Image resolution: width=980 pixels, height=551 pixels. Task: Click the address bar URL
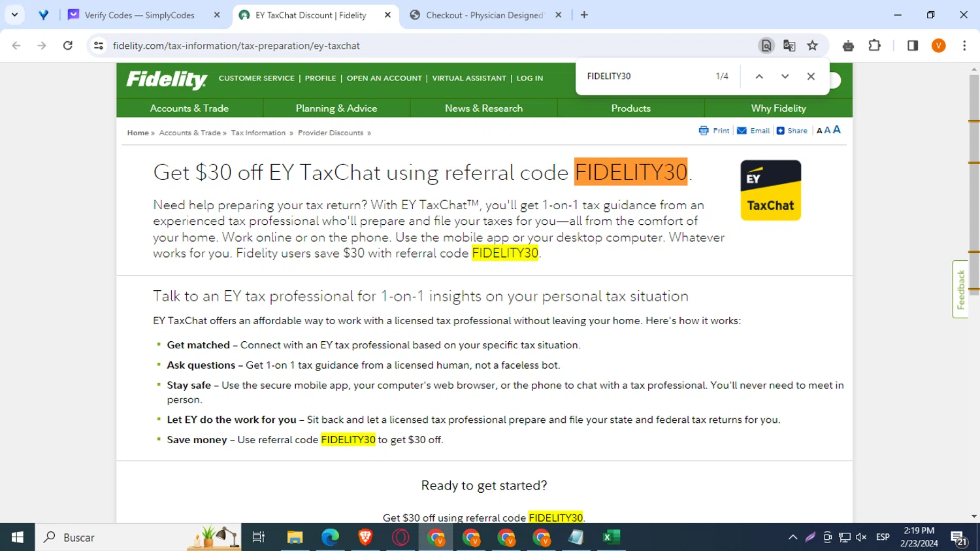[x=236, y=46]
